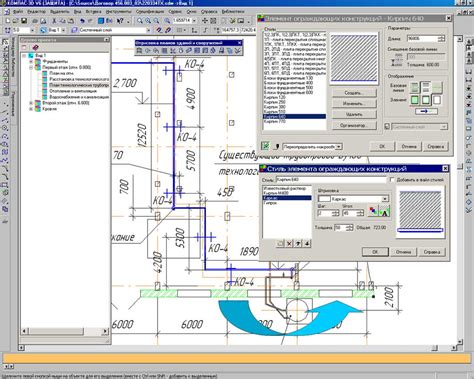Click move layer up arrow in style dialog

[298, 244]
